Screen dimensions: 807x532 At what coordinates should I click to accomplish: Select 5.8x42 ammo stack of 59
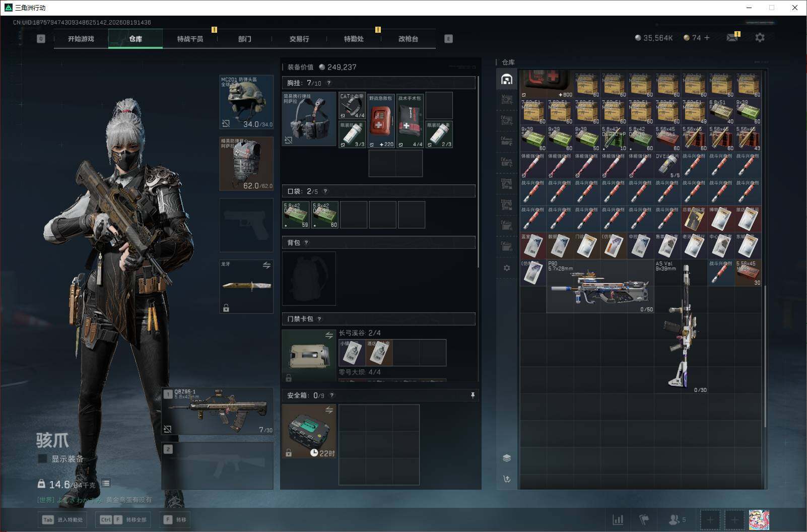(296, 215)
